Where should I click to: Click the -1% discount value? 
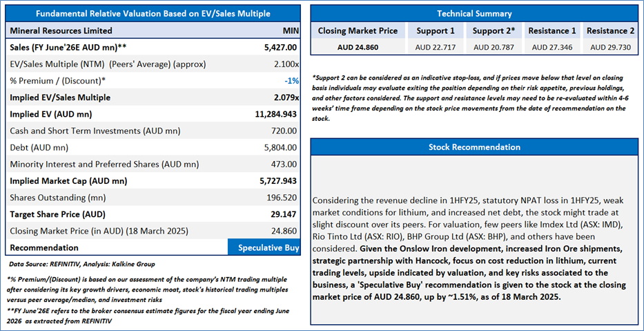[291, 81]
